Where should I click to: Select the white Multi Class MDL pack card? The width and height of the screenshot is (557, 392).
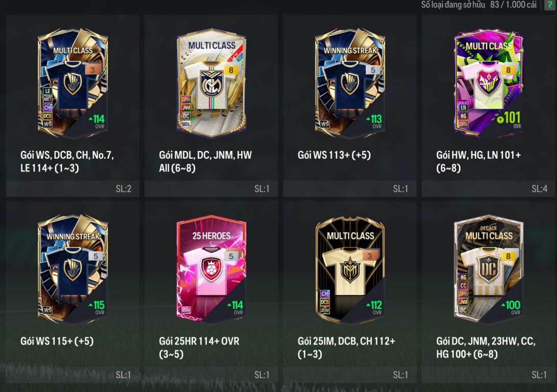tap(211, 83)
